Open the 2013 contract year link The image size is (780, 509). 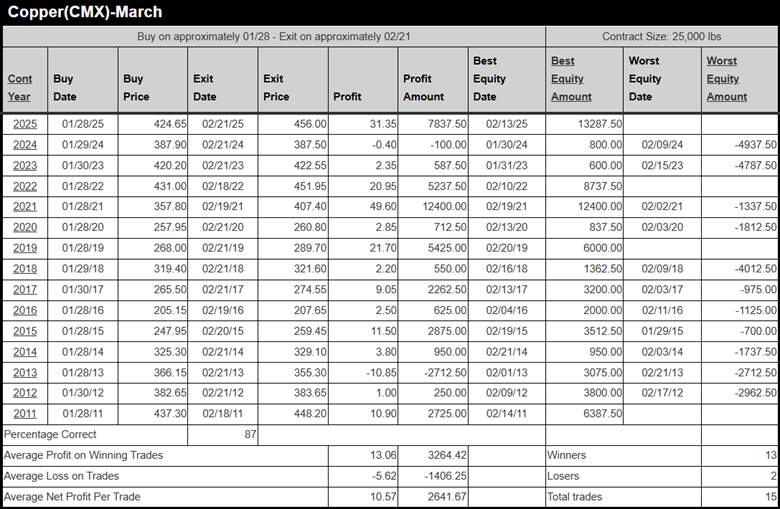(25, 373)
